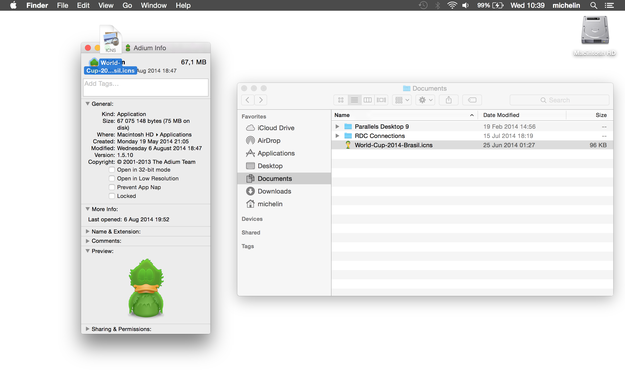
Task: Open Applications in Finder sidebar
Action: coord(276,153)
